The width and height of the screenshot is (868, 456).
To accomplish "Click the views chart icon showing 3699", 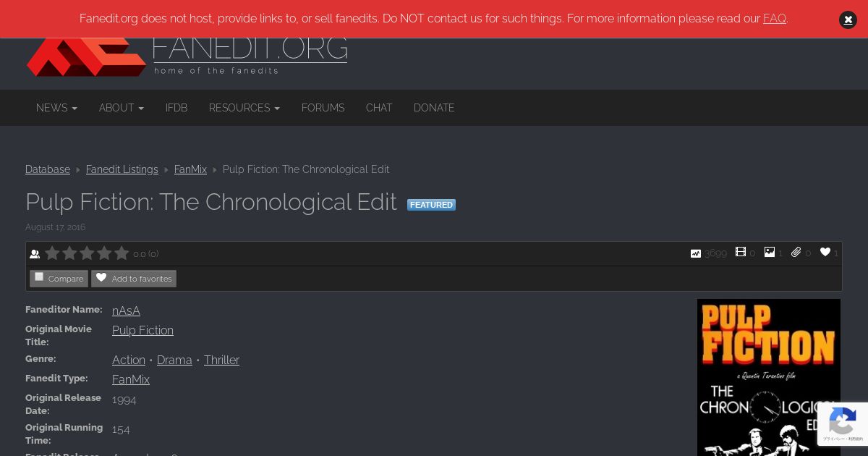I will (696, 253).
